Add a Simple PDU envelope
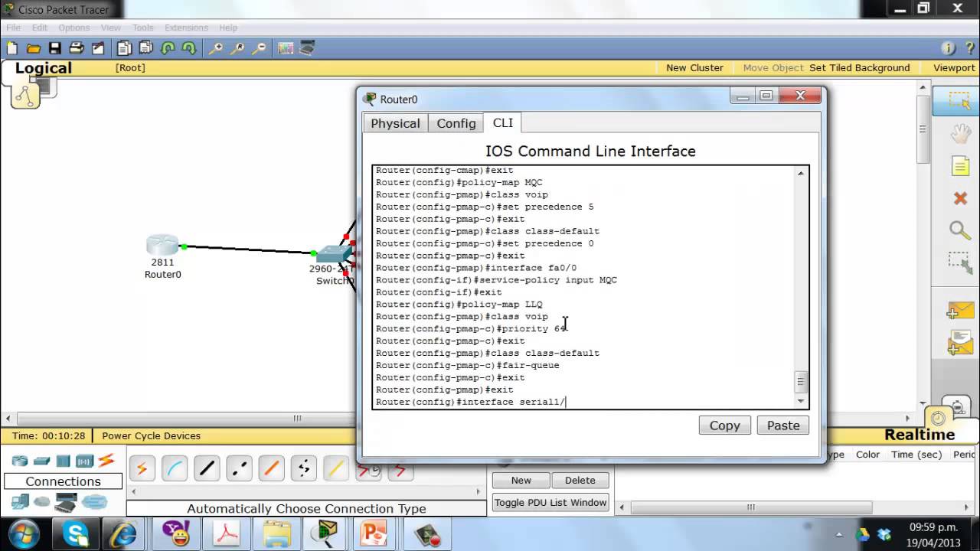Image resolution: width=980 pixels, height=551 pixels. pos(959,310)
